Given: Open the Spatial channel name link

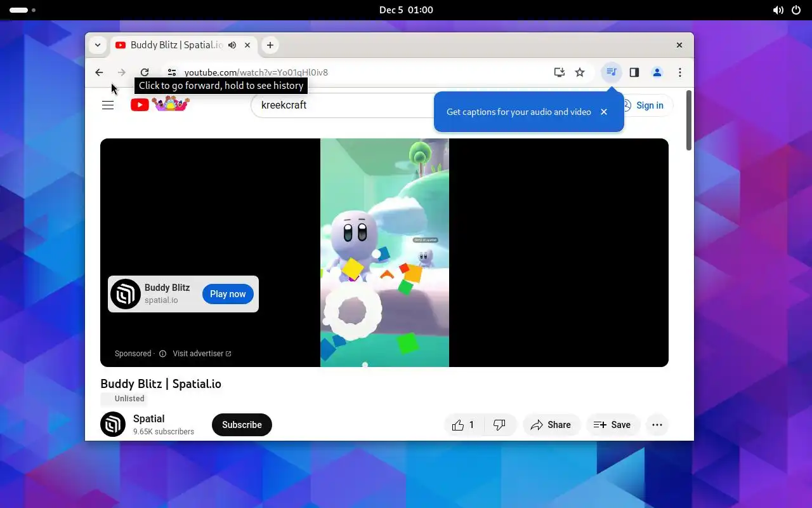Looking at the screenshot, I should tap(149, 419).
